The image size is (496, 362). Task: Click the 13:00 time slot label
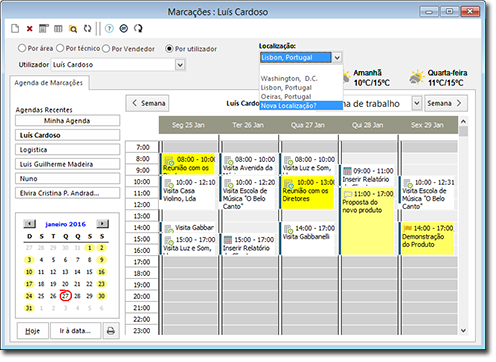coord(142,216)
